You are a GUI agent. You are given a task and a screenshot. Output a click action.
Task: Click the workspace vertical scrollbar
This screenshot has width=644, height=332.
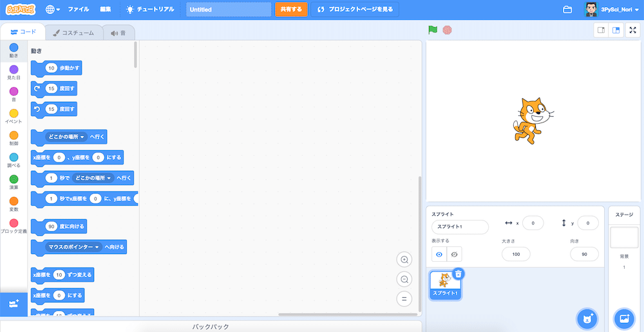(419, 244)
